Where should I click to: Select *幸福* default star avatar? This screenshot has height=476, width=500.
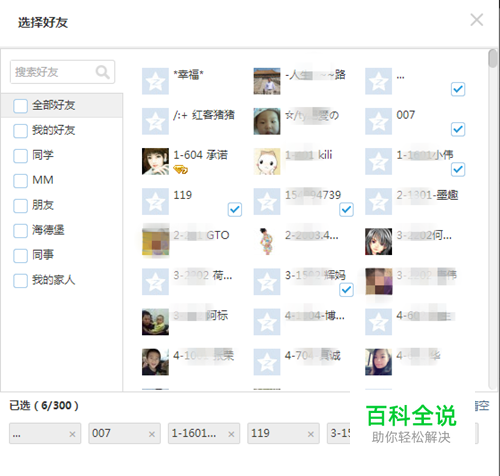click(155, 81)
